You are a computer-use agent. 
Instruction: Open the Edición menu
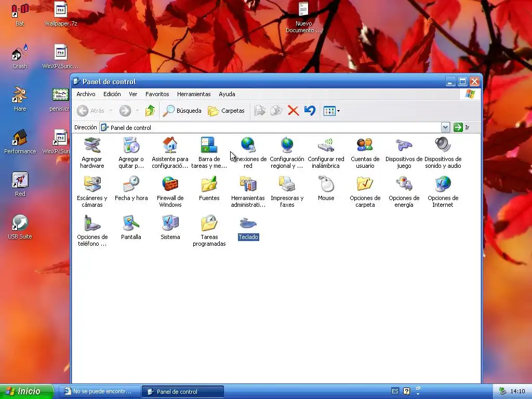click(112, 94)
